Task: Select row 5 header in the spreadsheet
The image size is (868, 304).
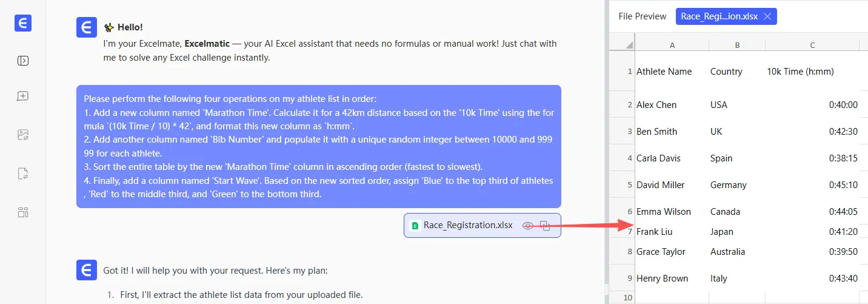Action: 622,185
